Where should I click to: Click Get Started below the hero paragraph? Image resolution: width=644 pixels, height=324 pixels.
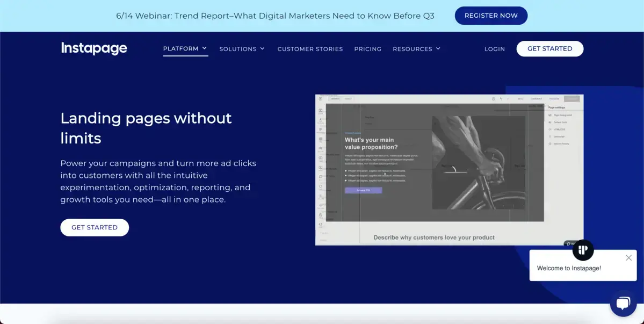[x=95, y=227]
